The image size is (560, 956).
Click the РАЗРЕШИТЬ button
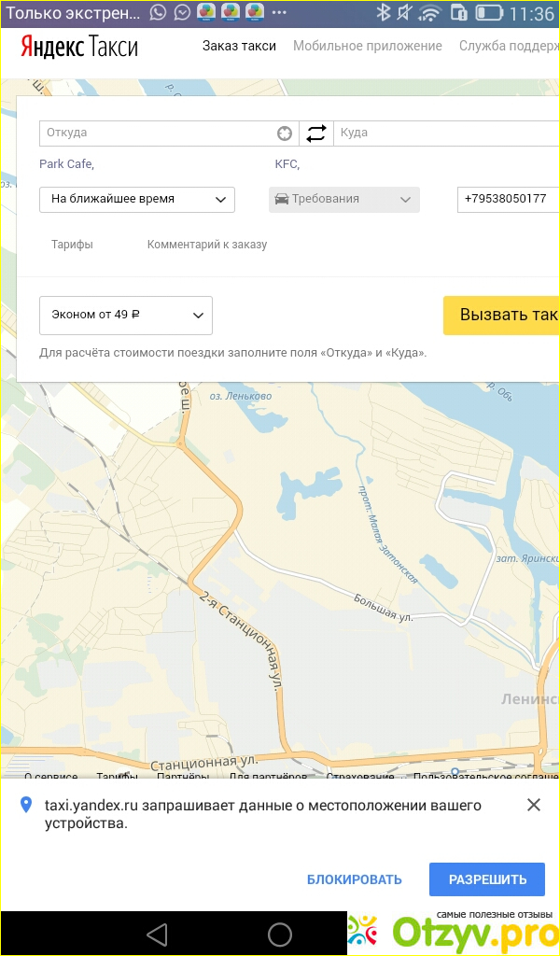click(x=487, y=879)
